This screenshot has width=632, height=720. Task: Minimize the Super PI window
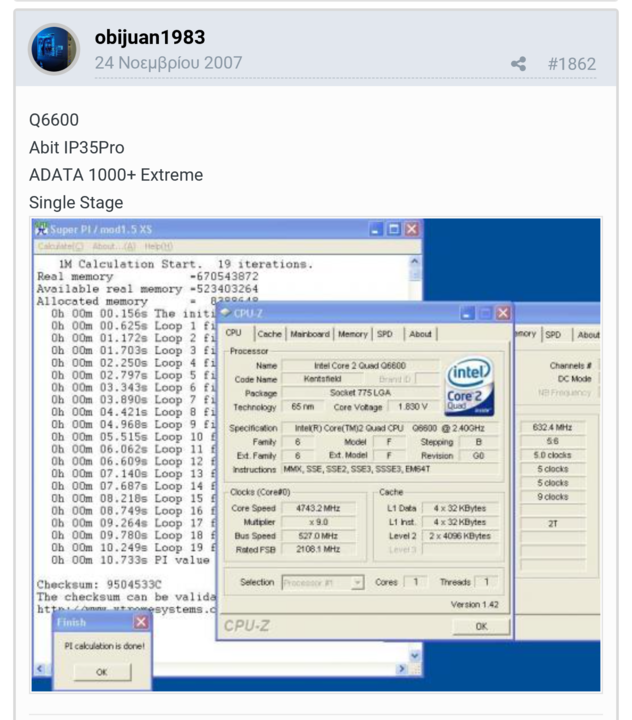[x=376, y=229]
